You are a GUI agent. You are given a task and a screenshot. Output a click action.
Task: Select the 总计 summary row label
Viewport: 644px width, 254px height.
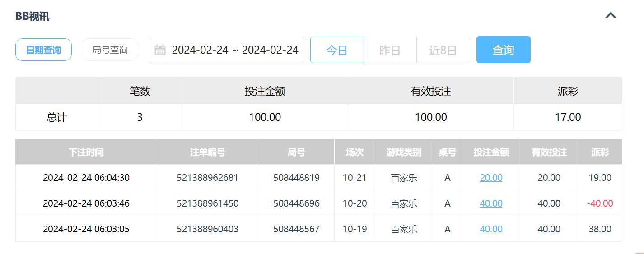tap(56, 117)
